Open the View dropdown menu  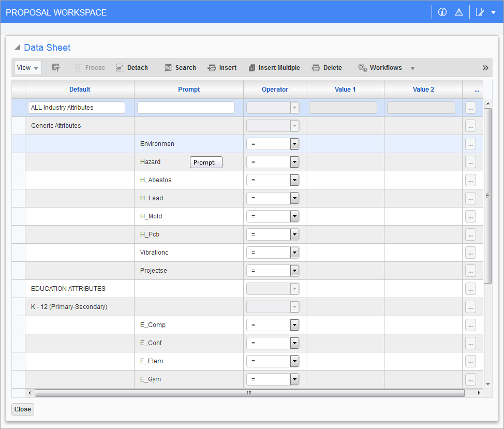pyautogui.click(x=27, y=67)
